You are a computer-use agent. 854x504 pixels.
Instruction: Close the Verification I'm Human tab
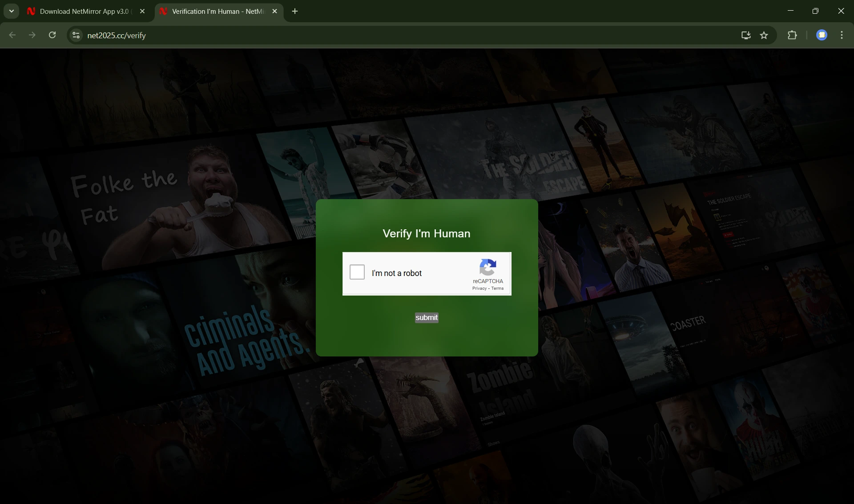tap(274, 12)
